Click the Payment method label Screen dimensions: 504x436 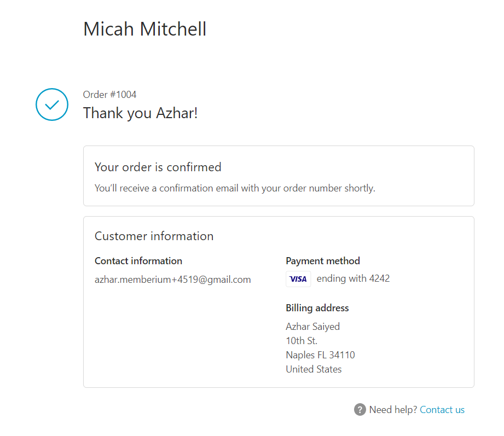tap(323, 261)
